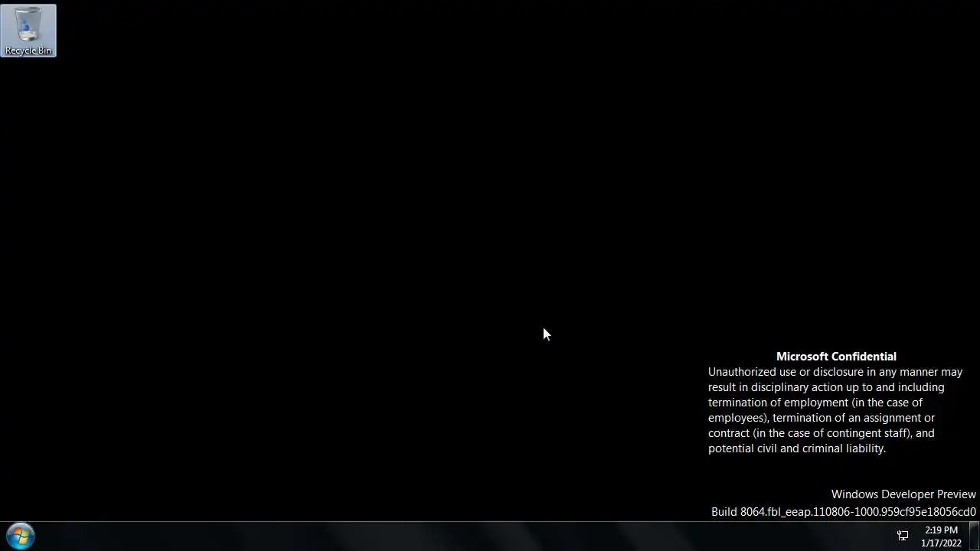
Task: Open the Windows Start orb
Action: click(21, 536)
